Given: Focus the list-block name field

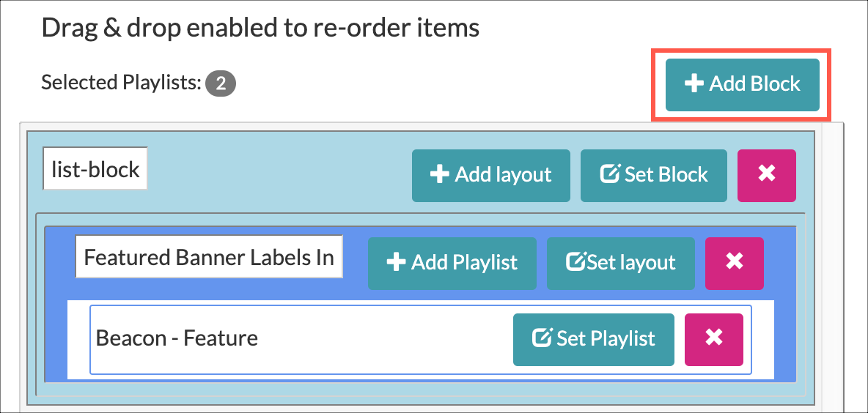Looking at the screenshot, I should click(x=95, y=168).
